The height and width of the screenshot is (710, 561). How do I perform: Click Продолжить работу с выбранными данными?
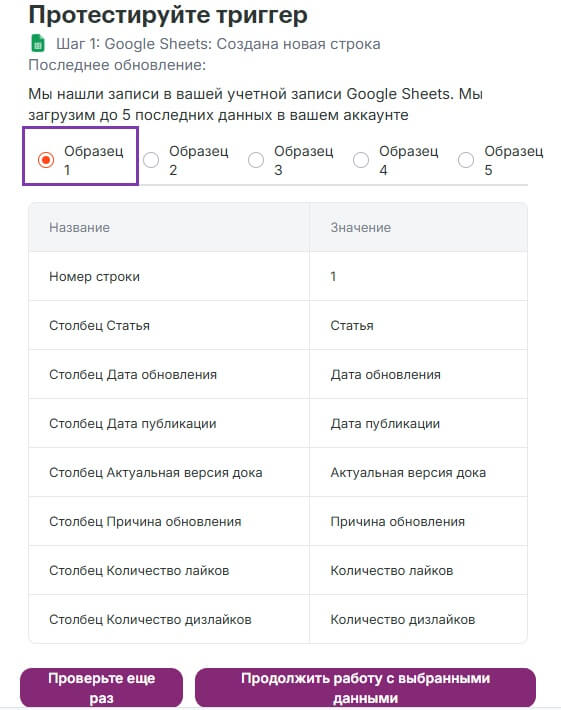(365, 687)
